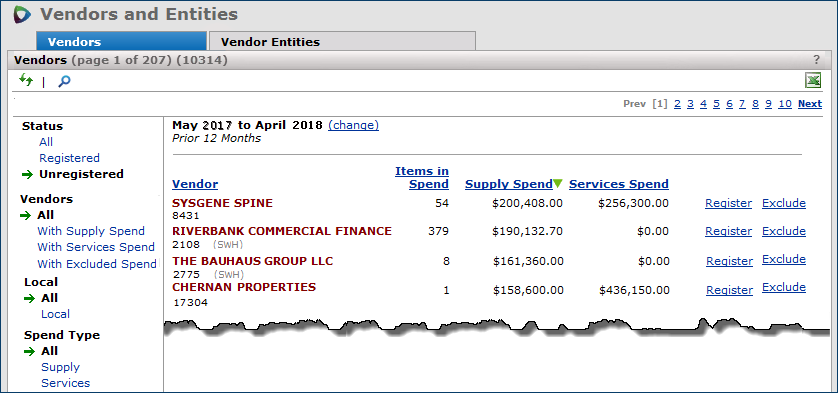
Task: Click the help question mark icon
Action: 816,60
